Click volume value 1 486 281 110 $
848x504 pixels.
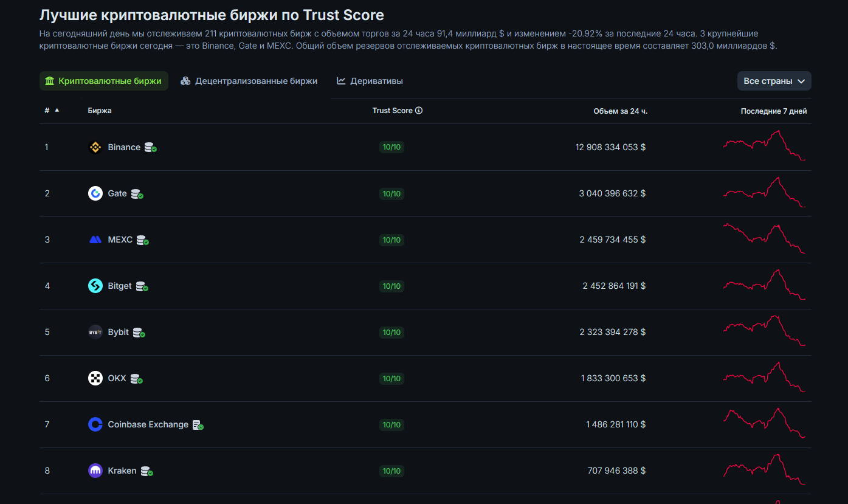616,424
